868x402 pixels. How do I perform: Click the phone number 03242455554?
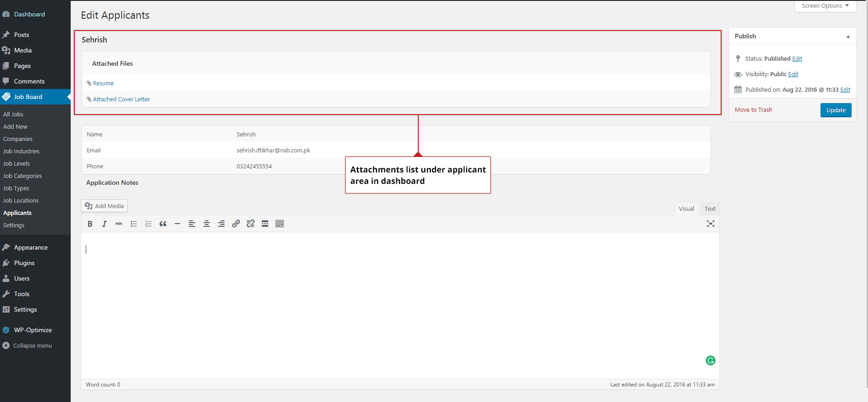pyautogui.click(x=254, y=166)
